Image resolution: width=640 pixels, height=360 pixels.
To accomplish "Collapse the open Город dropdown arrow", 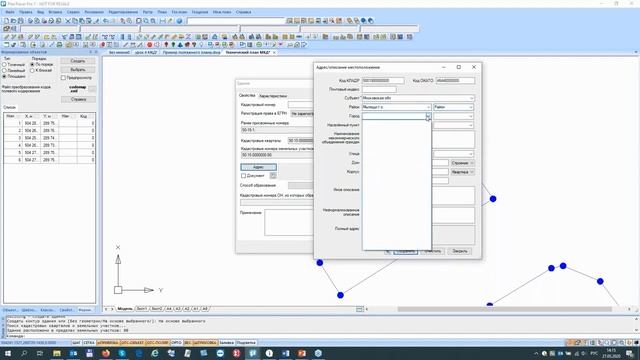I will click(x=428, y=116).
